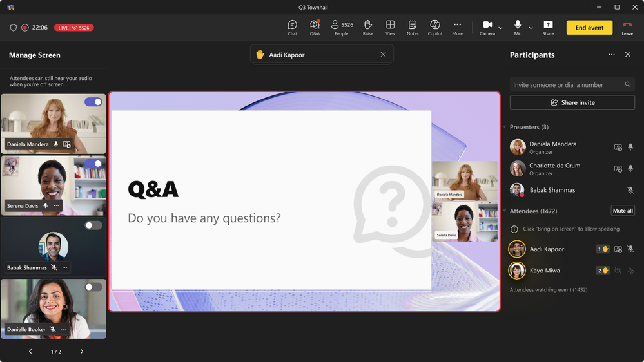
Task: Go to previous Manage Screen page
Action: click(30, 351)
